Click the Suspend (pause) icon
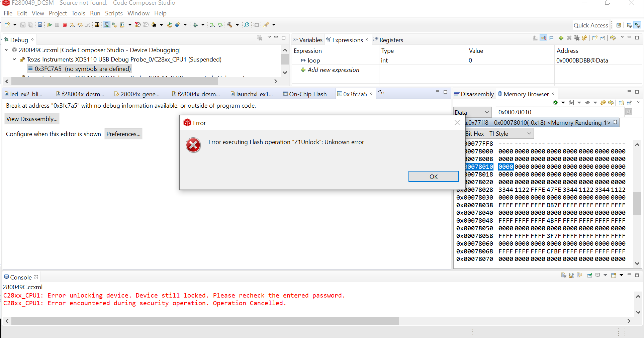 pyautogui.click(x=57, y=25)
